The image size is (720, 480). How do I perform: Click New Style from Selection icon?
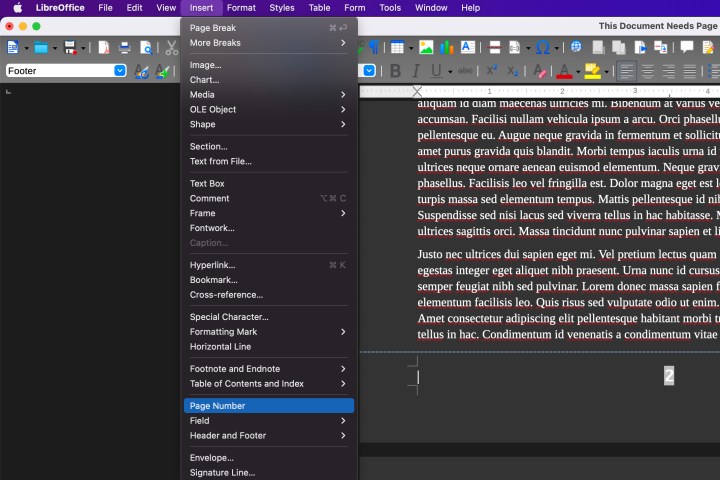[x=162, y=71]
